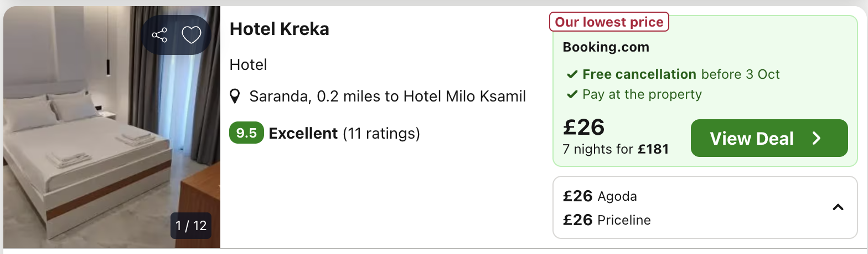Select the £26 Agoda price option
This screenshot has height=254, width=868.
coord(600,196)
